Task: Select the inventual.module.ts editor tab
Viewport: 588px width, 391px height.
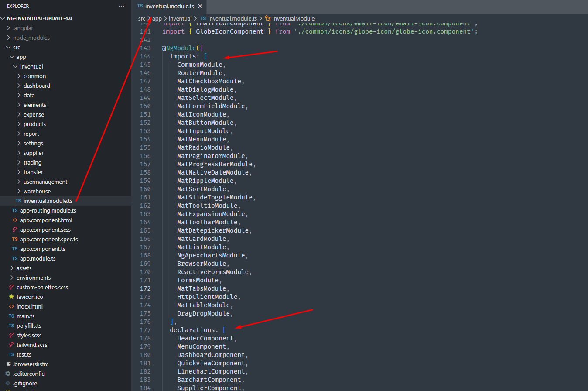Action: pyautogui.click(x=170, y=6)
